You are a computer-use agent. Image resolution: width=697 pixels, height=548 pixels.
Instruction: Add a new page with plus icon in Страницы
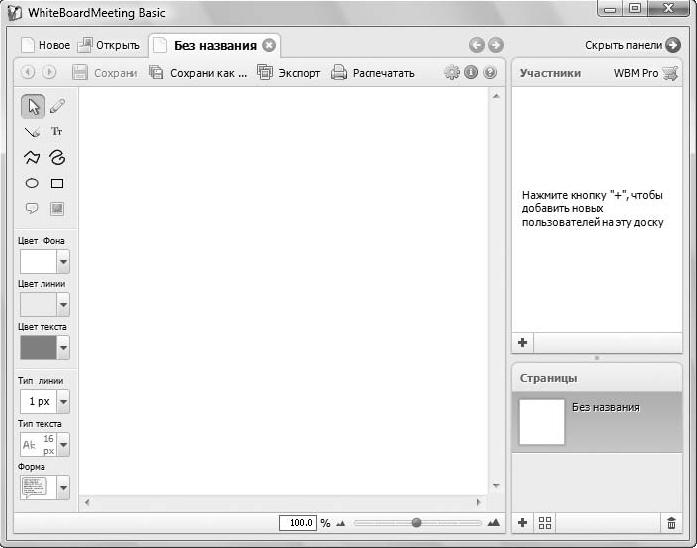(523, 522)
